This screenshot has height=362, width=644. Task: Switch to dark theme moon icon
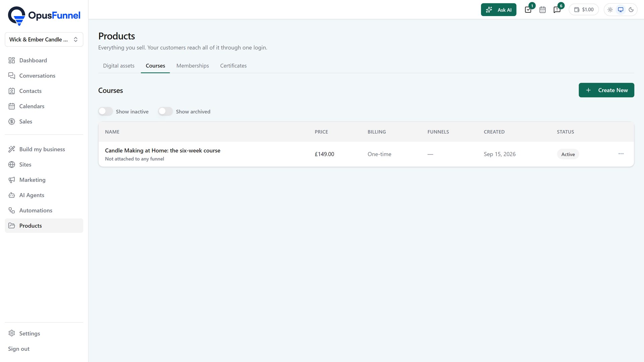631,10
